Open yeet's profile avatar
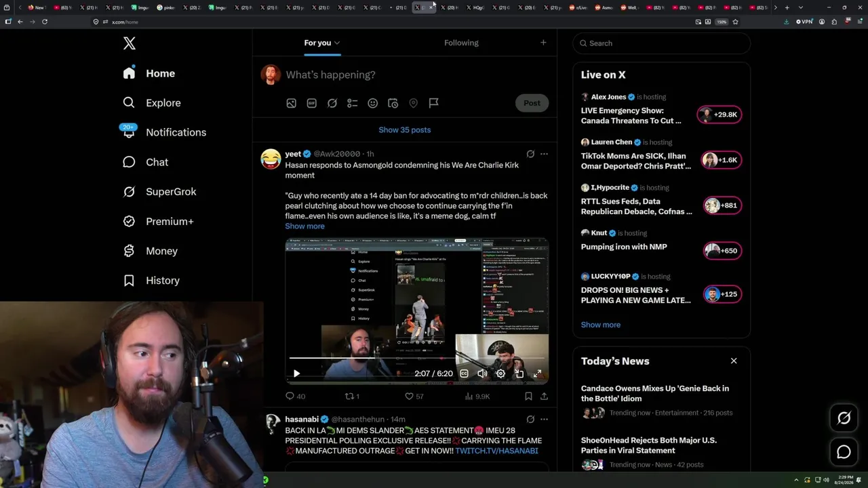Screen dimensions: 868x488 pos(271,159)
